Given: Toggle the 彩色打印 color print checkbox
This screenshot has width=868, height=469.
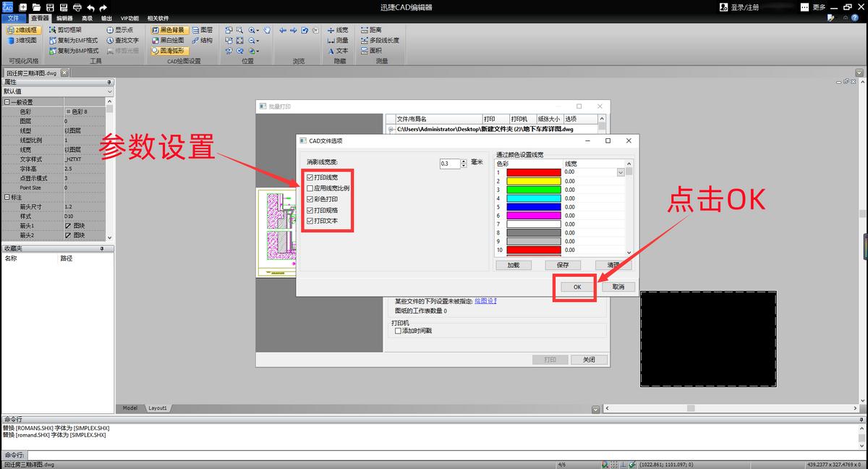Looking at the screenshot, I should point(310,199).
